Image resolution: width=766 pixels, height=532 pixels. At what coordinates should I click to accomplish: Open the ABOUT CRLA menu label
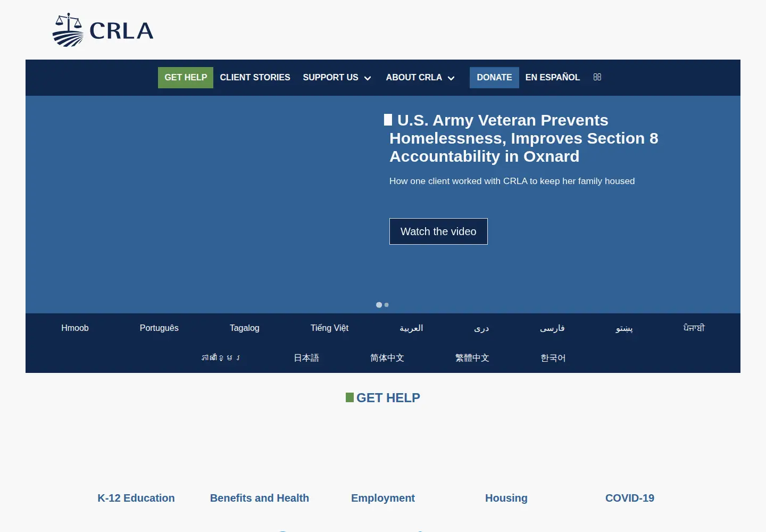(414, 78)
